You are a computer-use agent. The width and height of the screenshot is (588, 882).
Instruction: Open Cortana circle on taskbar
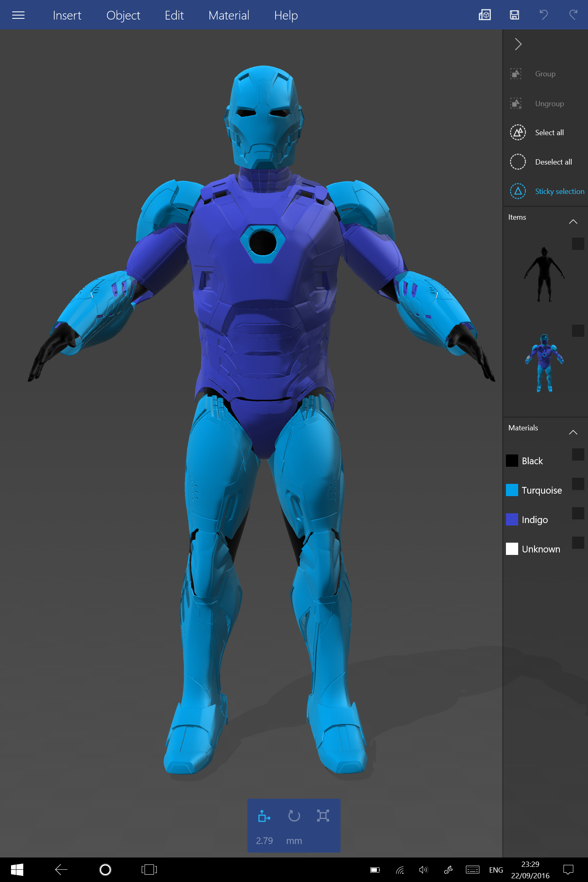pos(105,870)
